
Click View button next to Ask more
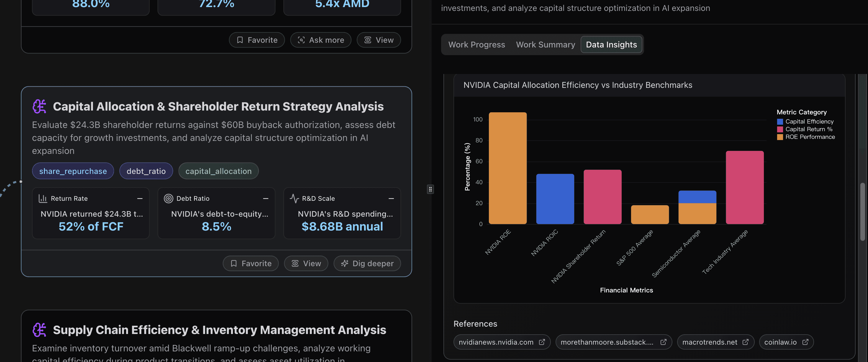[x=379, y=40]
